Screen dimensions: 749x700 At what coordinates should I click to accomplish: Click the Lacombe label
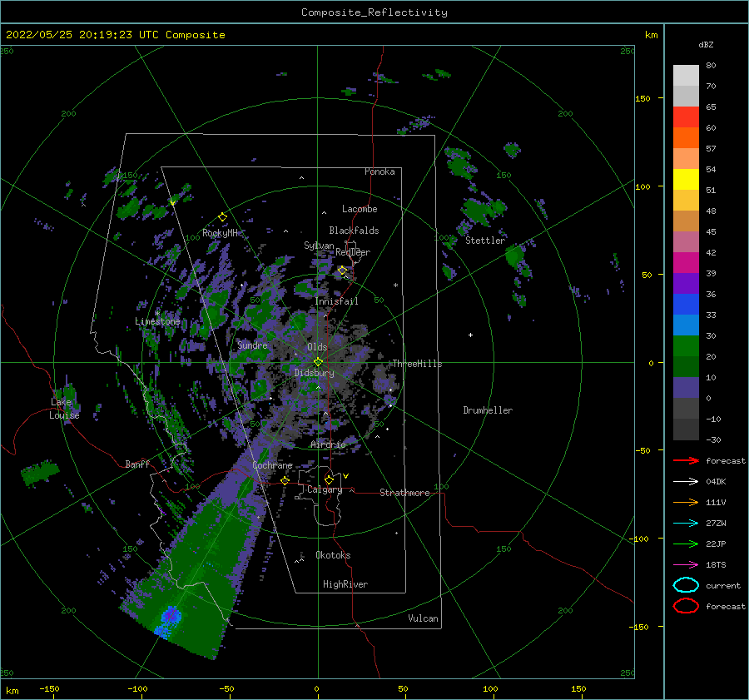(360, 209)
